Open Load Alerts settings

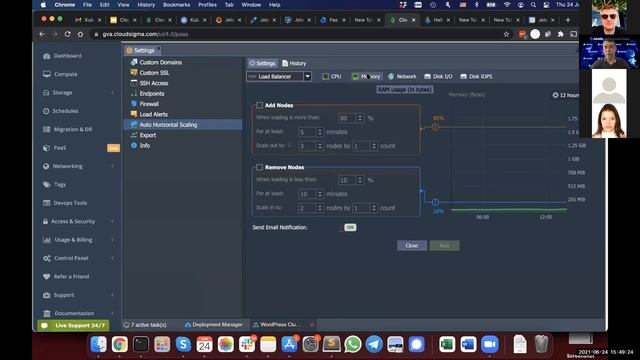click(x=149, y=114)
